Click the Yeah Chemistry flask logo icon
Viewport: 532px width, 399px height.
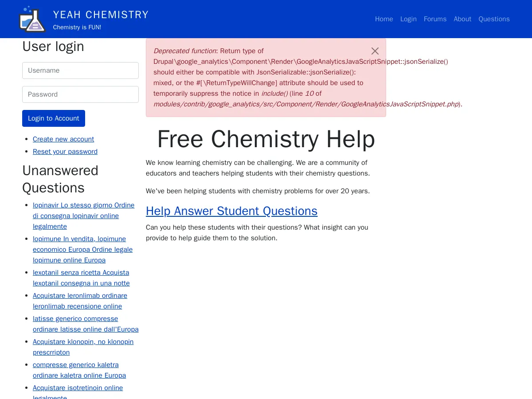tap(32, 19)
